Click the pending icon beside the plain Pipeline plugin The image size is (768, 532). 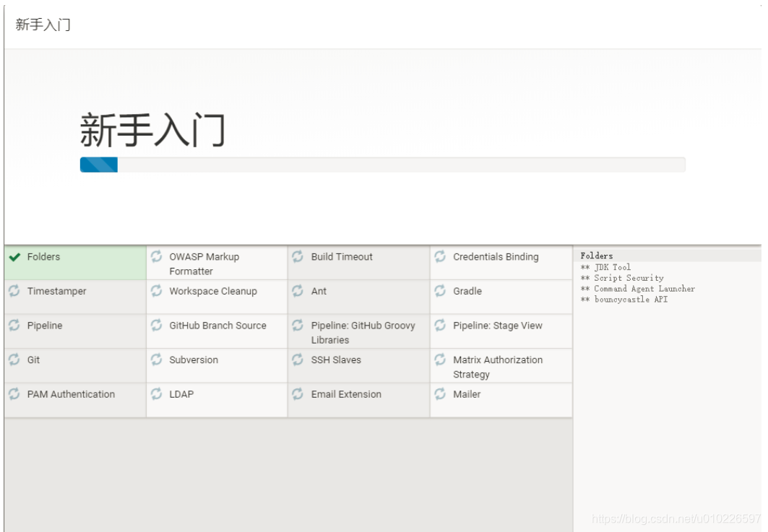(x=14, y=325)
